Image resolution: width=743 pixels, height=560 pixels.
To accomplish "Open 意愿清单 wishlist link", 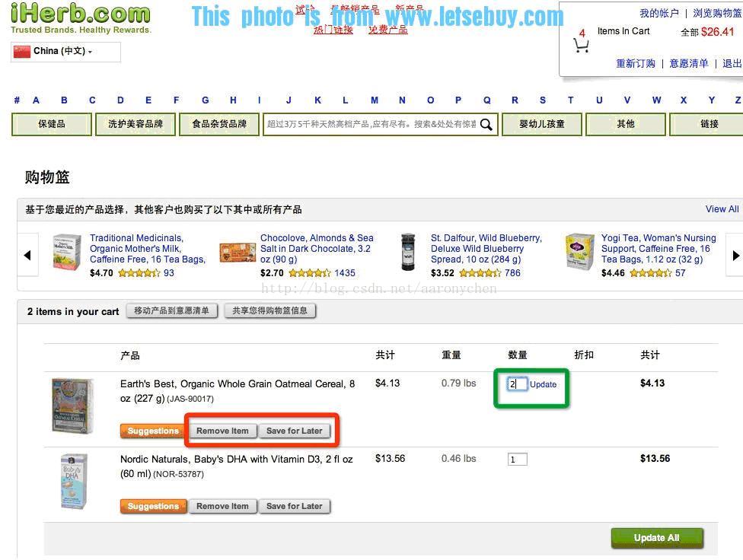I will point(689,63).
